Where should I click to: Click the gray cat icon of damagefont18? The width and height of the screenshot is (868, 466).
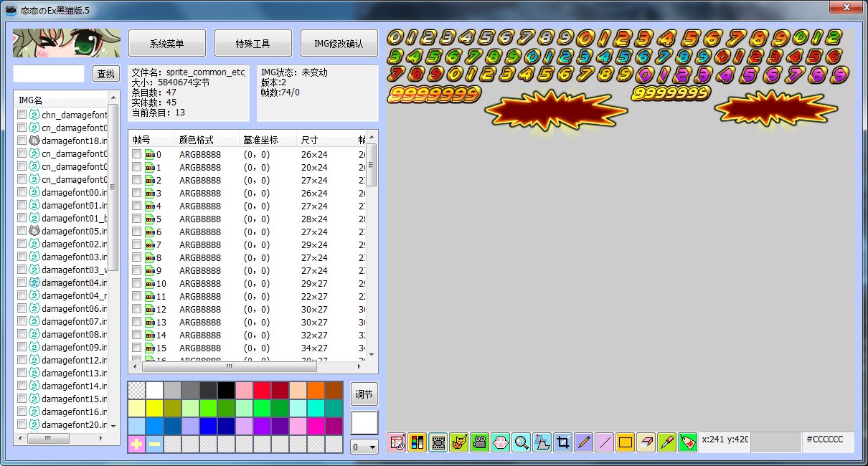(34, 141)
